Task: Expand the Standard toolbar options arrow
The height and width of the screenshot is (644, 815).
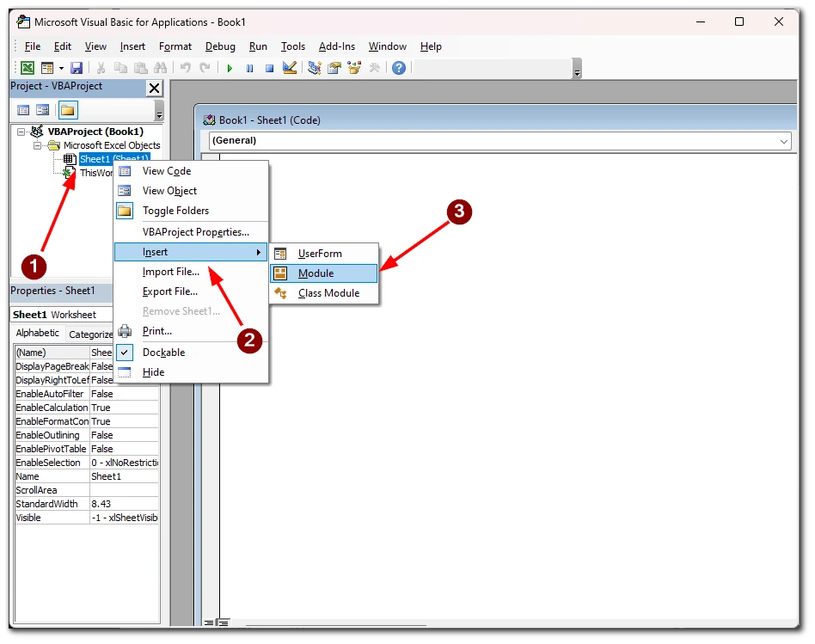Action: coord(577,69)
